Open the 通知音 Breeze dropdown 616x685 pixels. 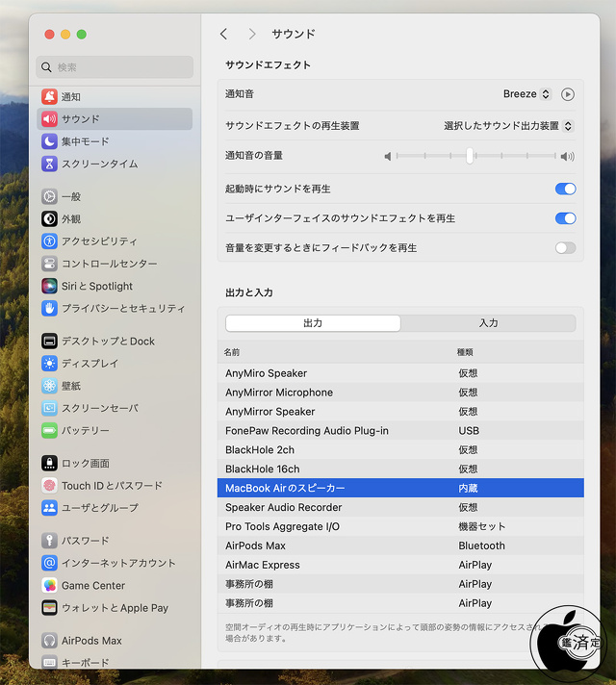pyautogui.click(x=526, y=94)
